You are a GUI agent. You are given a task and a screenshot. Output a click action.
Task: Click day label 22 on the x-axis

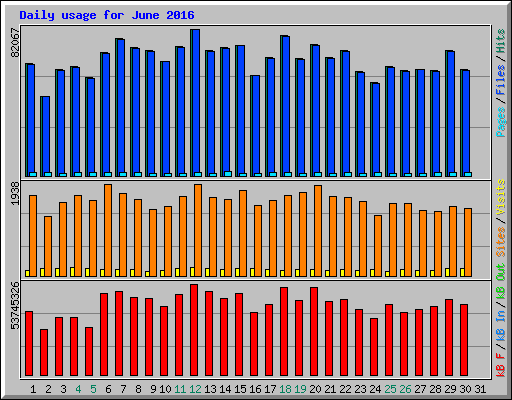345,389
